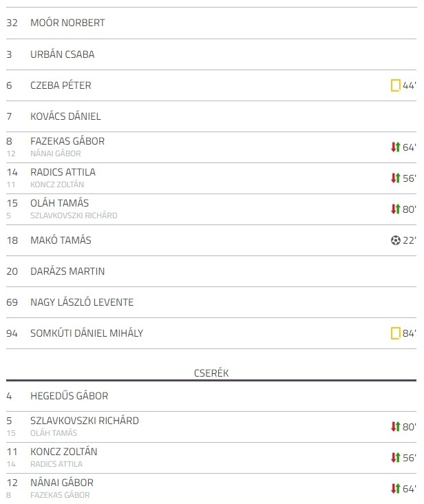This screenshot has width=424, height=504.
Task: Click the goal ball icon next to Makó Tamás
Action: 395,240
